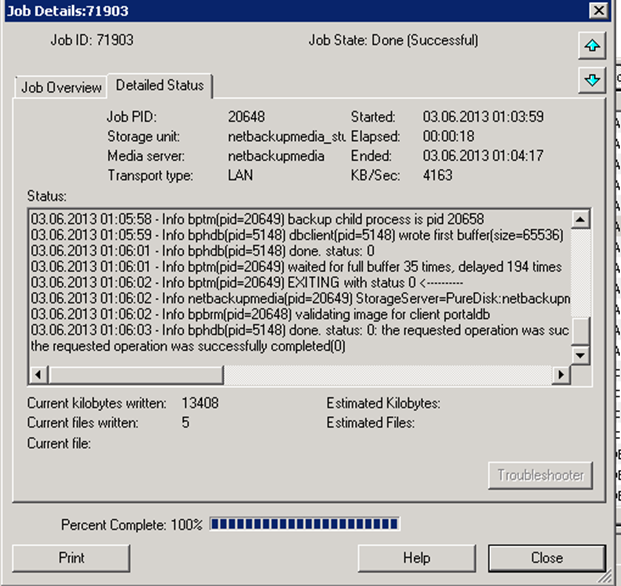
Task: Click the horizontal scrollbar thumb in status log
Action: 136,375
